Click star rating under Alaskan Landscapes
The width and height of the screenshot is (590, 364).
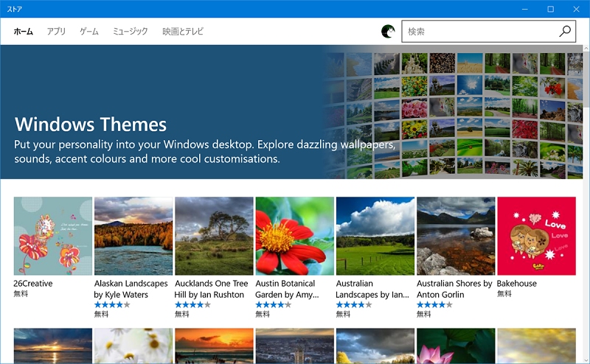(112, 304)
